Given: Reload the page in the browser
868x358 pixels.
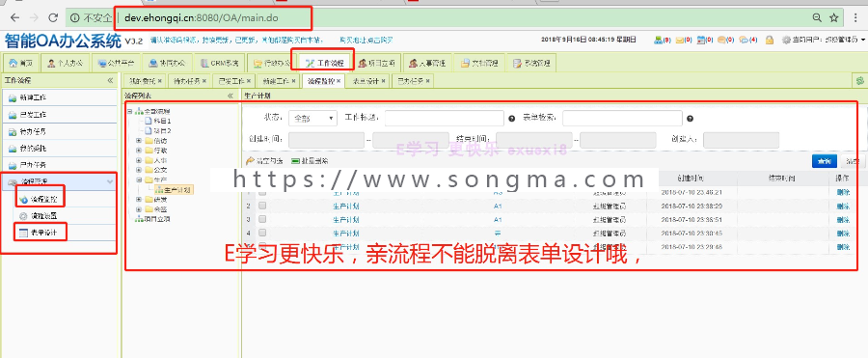Looking at the screenshot, I should pos(53,17).
